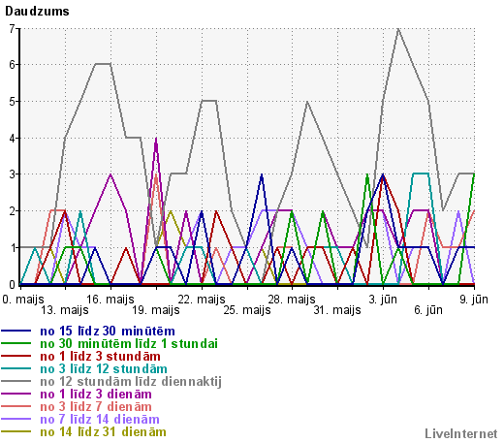
Task: Click the dark blue legend line swatch
Action: pos(16,332)
